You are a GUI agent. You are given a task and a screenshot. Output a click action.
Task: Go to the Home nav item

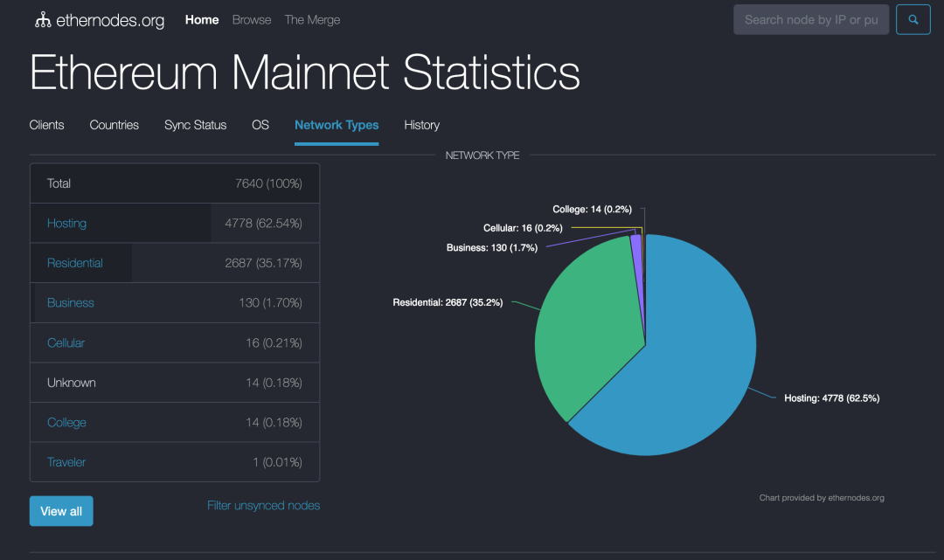(202, 20)
